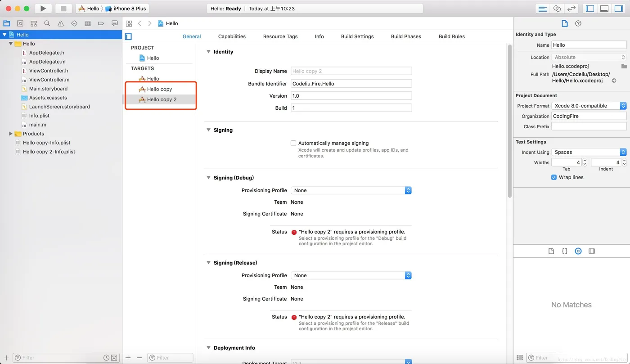
Task: Collapse the Signing (Release) section
Action: (208, 263)
